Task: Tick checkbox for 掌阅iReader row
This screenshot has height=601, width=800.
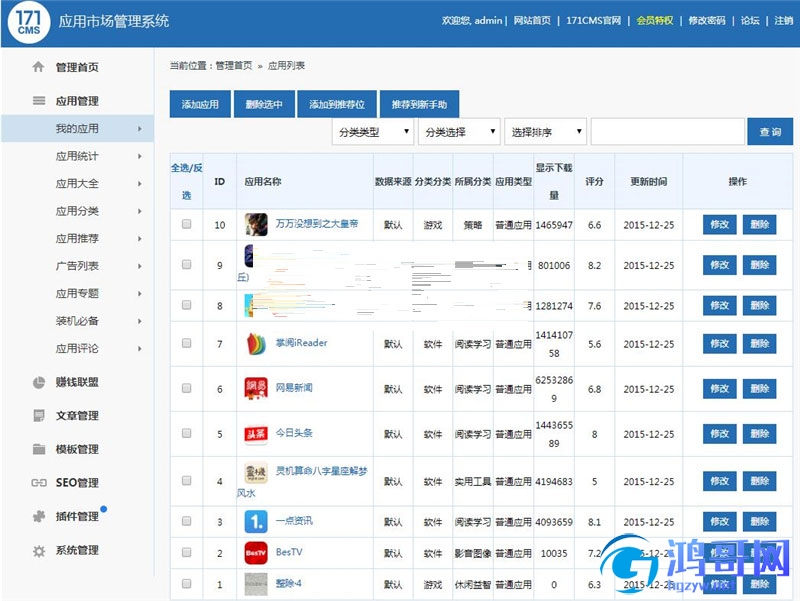Action: click(x=187, y=343)
